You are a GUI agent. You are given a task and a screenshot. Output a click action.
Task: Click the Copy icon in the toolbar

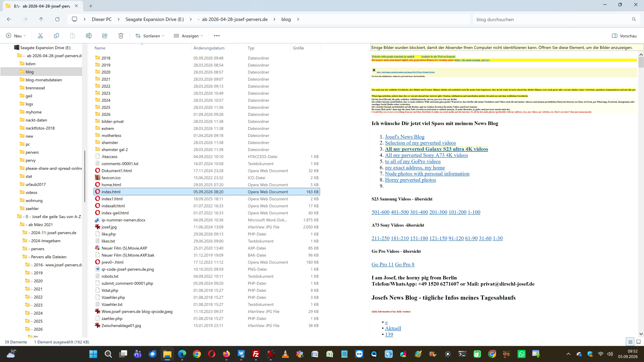click(57, 36)
